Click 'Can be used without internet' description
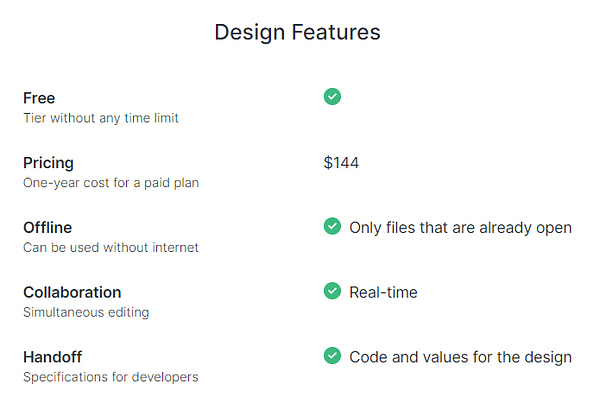The image size is (600, 408). click(x=111, y=247)
